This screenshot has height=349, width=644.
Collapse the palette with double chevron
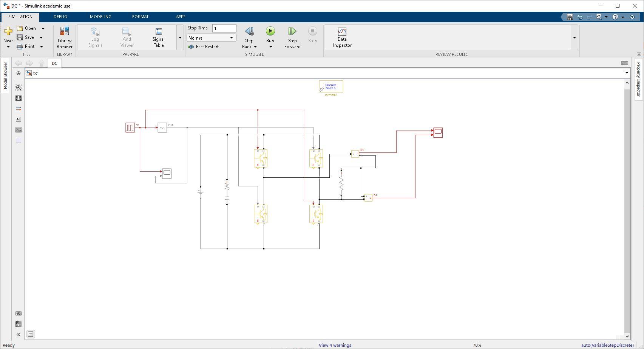pyautogui.click(x=19, y=334)
